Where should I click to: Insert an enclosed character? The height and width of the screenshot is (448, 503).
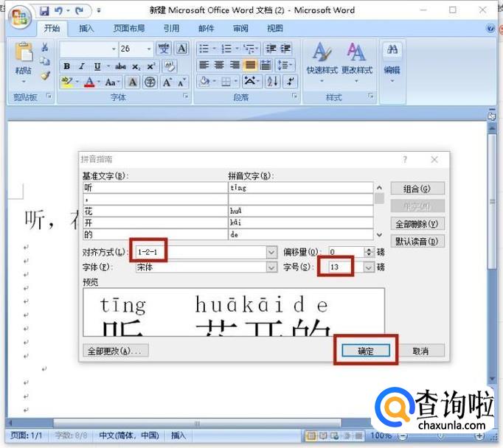150,83
